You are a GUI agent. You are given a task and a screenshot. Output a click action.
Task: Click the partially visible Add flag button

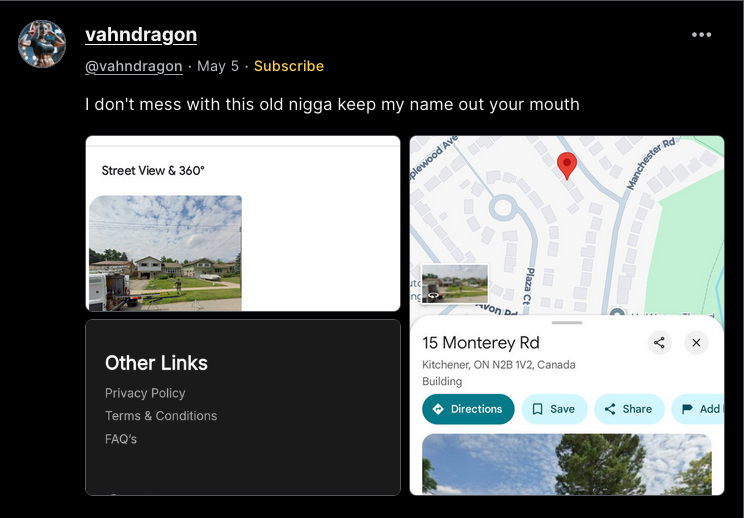[x=698, y=409]
